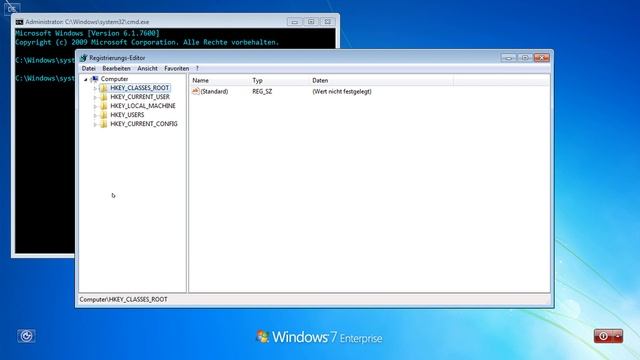Click the cmd.exe title bar icon

point(19,22)
